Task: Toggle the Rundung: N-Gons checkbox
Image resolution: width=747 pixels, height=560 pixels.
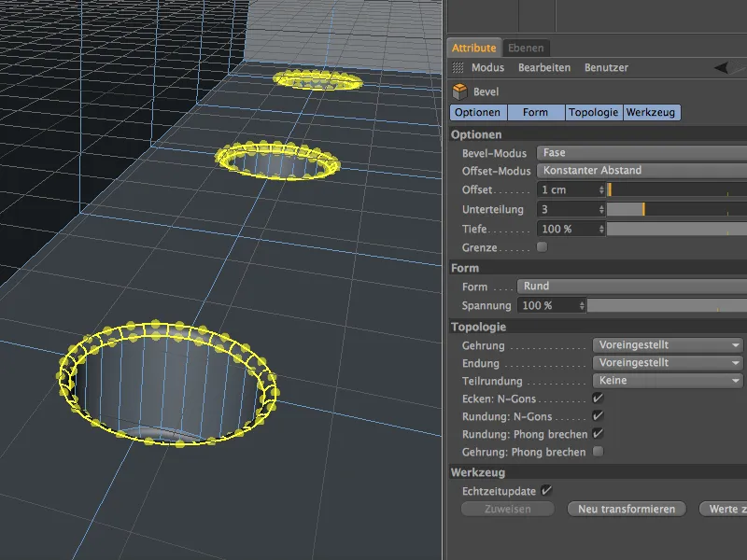Action: click(598, 415)
